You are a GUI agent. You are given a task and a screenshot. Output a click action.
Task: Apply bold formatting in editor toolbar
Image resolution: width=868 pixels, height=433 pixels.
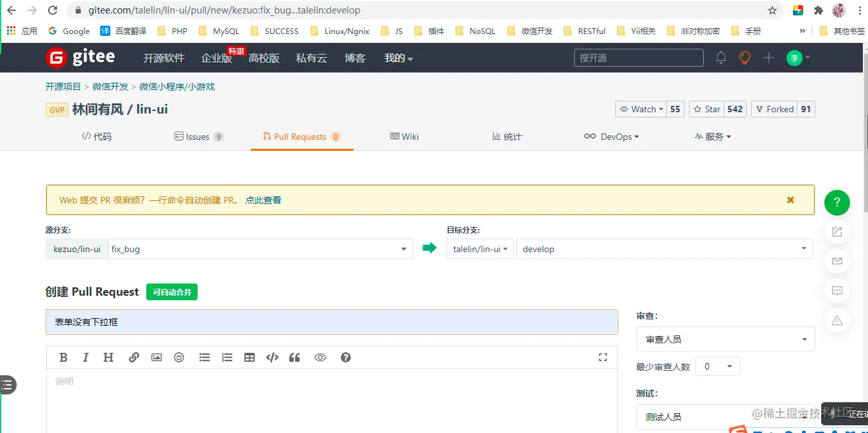coord(64,357)
